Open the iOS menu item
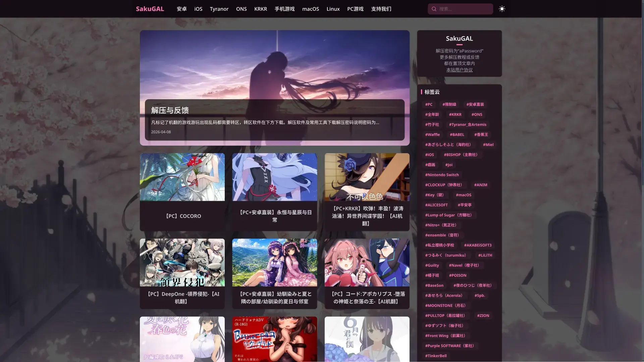 click(x=198, y=9)
